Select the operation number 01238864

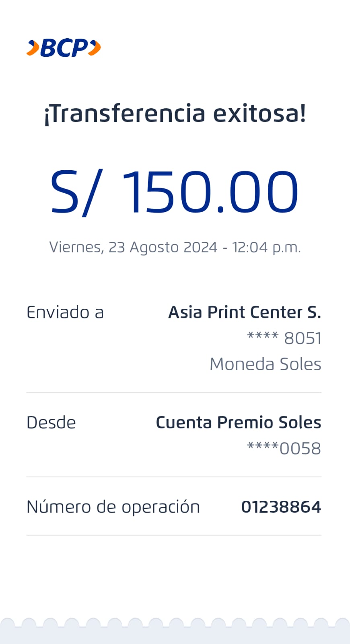[281, 507]
